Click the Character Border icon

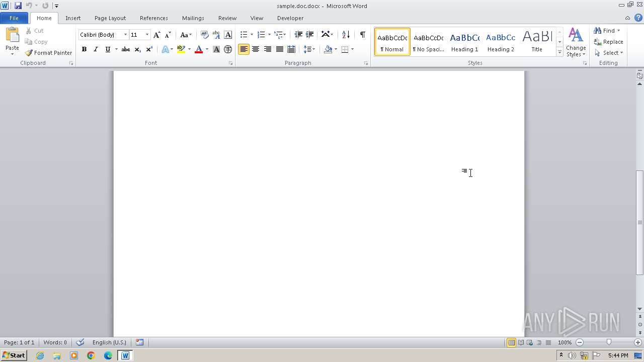point(228,35)
